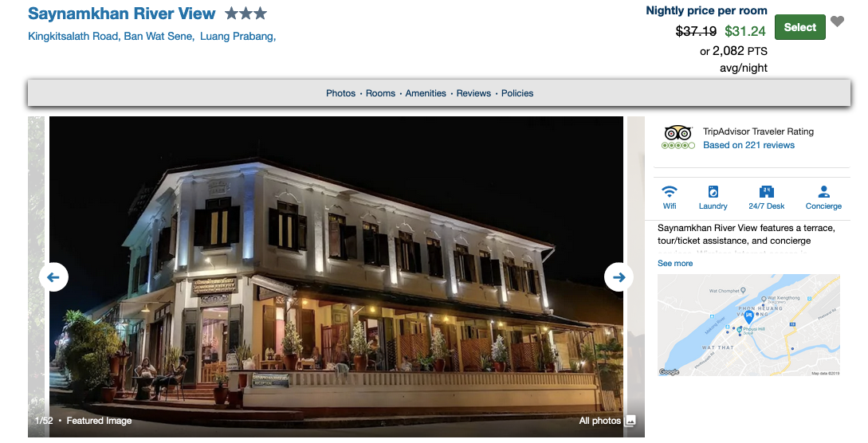
Task: Jump to the Photos section
Action: [340, 93]
